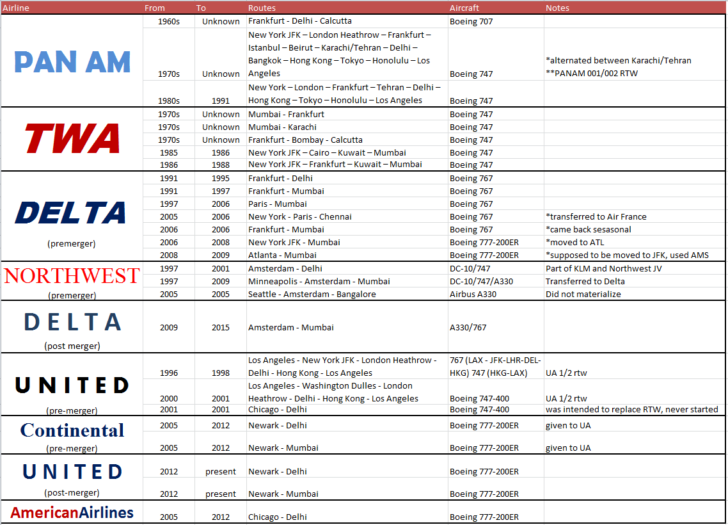Image resolution: width=728 pixels, height=525 pixels.
Task: Select the 'Transferred to Delta' note
Action: (x=585, y=281)
